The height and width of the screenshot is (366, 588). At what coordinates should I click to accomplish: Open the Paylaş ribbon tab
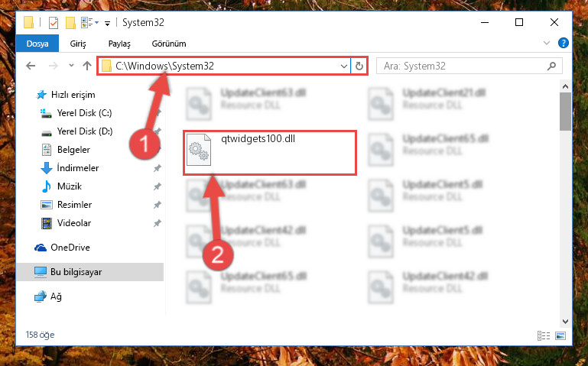[x=119, y=44]
